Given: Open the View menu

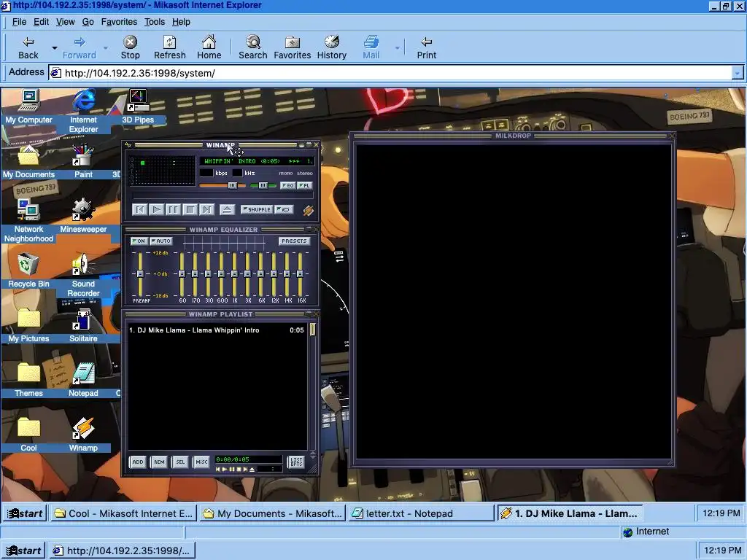Looking at the screenshot, I should pos(65,22).
